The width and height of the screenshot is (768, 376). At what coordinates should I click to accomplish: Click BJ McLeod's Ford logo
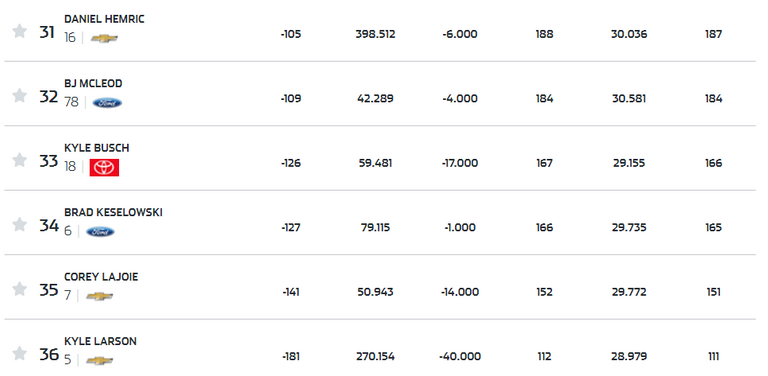point(107,103)
